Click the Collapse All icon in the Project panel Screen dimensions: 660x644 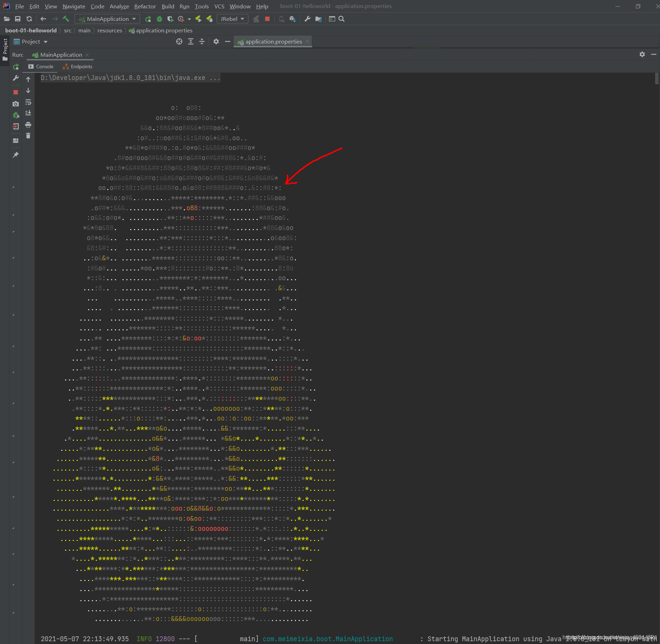coord(202,41)
